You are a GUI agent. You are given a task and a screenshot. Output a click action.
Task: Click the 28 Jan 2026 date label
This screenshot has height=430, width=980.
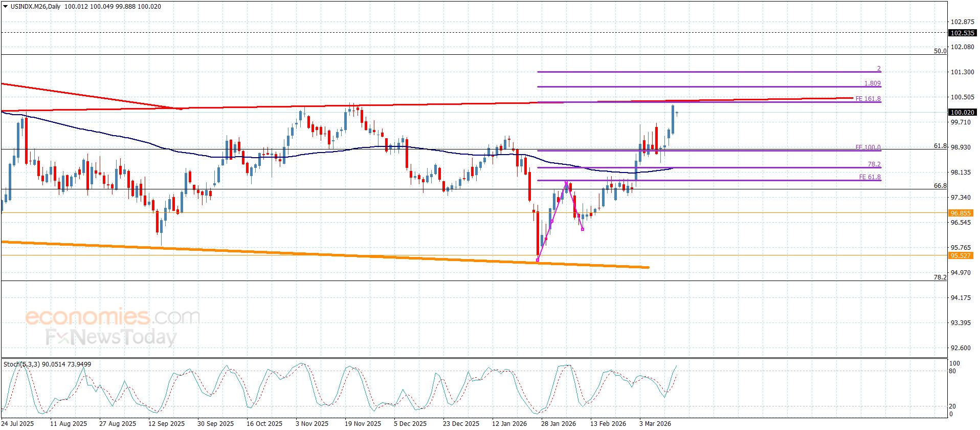point(559,423)
